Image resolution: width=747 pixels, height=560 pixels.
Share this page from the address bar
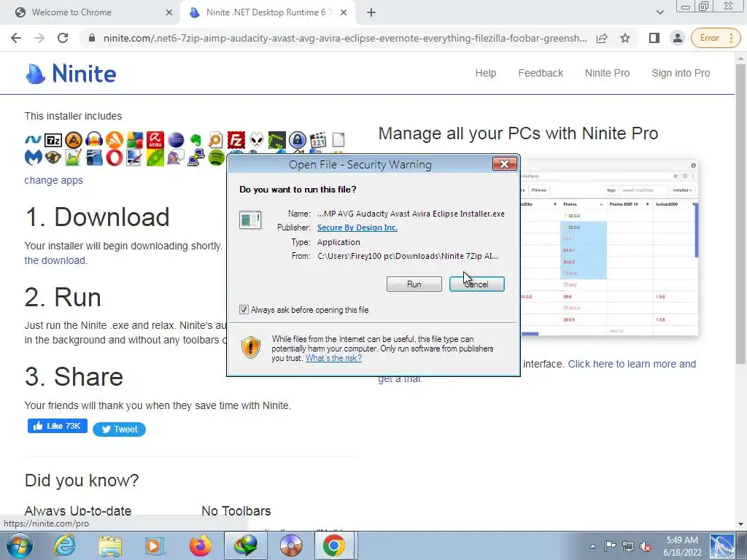click(x=602, y=38)
